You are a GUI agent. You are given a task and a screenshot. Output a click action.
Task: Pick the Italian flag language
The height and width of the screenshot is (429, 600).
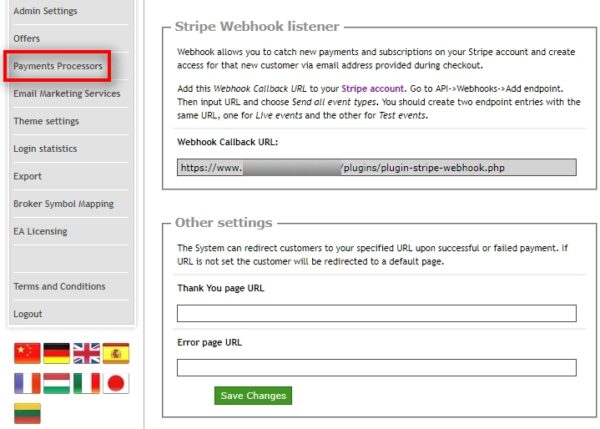pos(87,383)
